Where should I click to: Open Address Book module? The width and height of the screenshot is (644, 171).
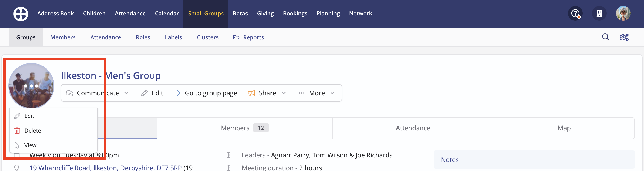click(56, 14)
